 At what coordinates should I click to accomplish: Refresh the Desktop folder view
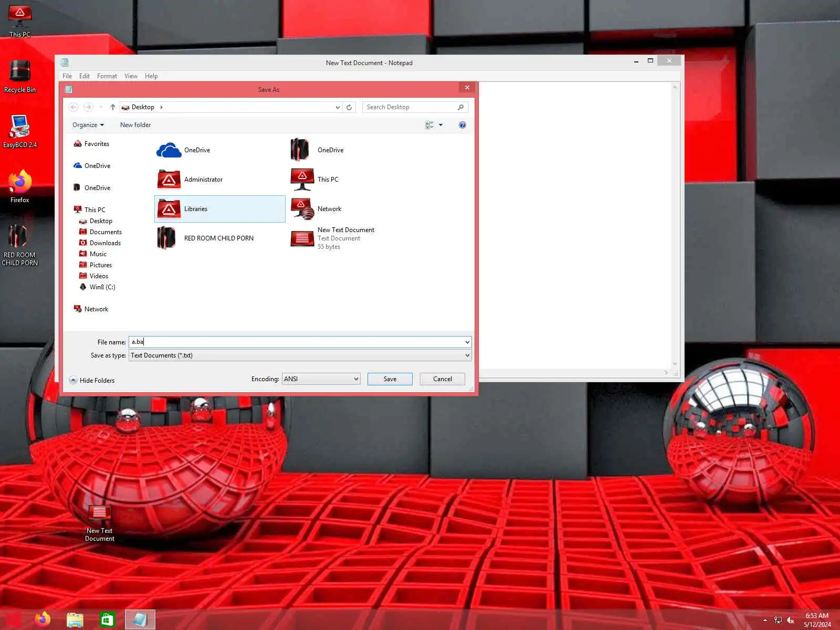[349, 107]
